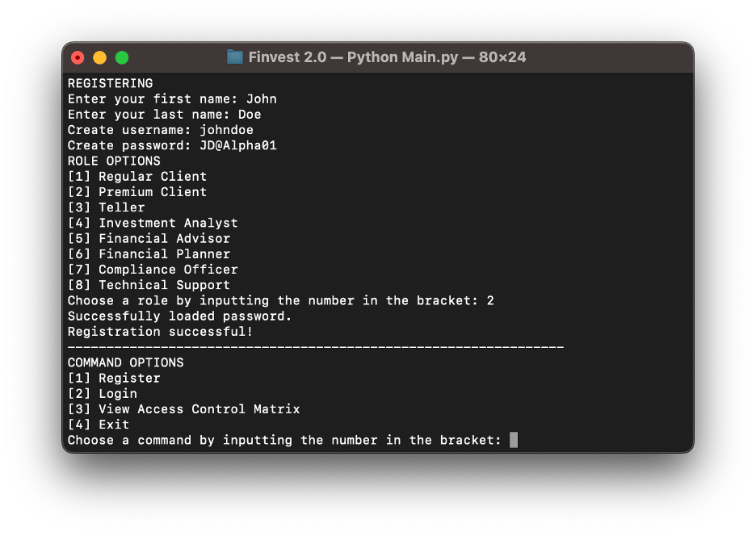Click '[3] View Access Control Matrix' line

click(x=183, y=409)
